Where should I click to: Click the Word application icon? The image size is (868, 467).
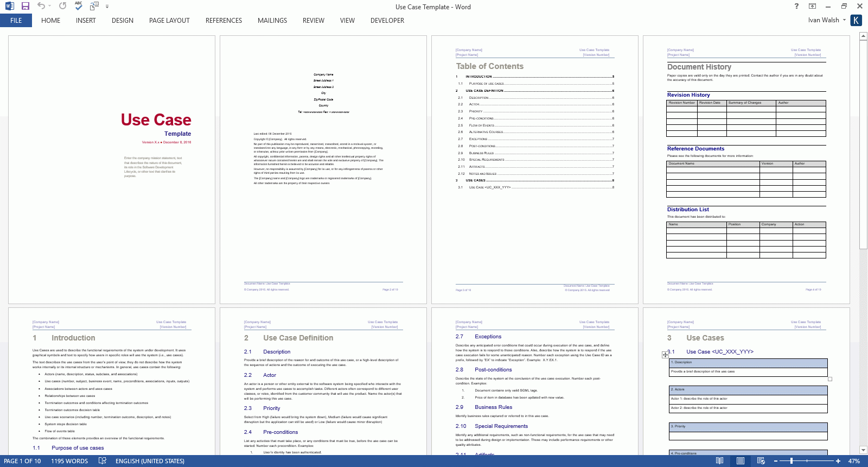9,6
